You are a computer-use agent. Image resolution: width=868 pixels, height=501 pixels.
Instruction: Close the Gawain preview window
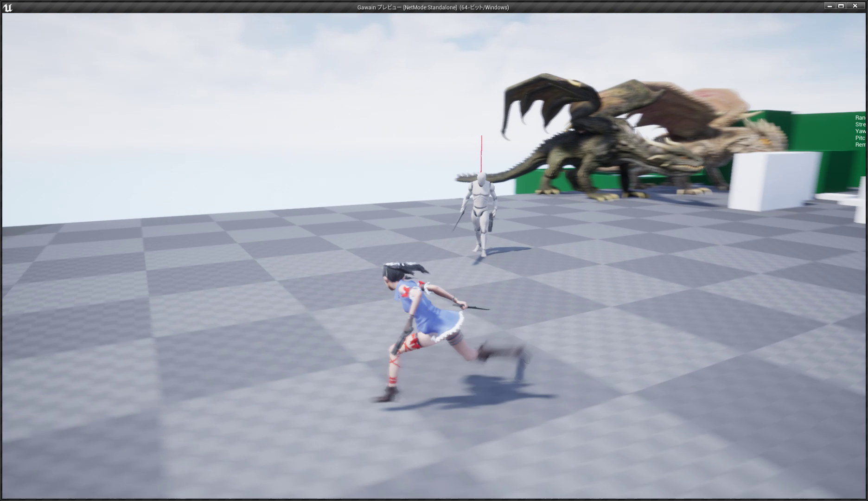click(x=855, y=6)
